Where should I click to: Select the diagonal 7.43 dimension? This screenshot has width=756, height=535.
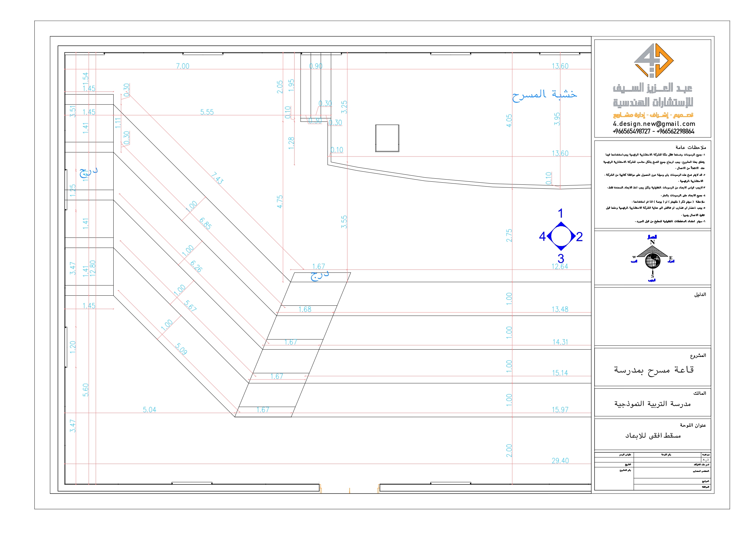coord(217,178)
